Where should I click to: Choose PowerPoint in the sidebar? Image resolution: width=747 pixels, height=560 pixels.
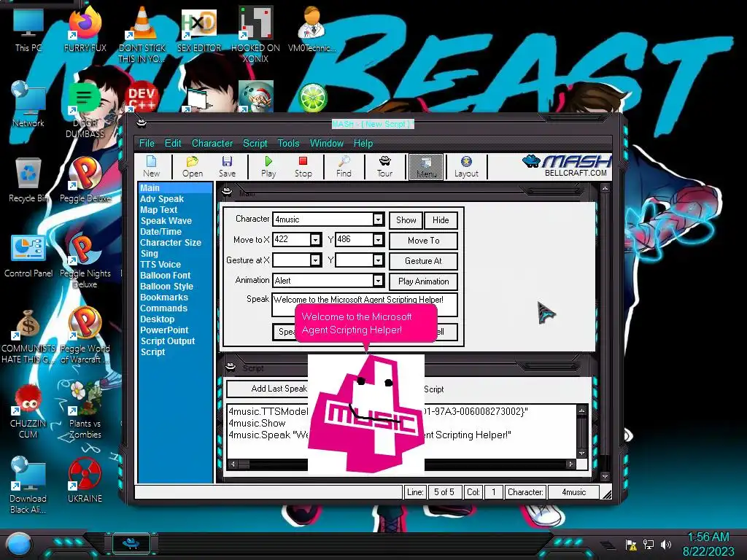click(x=164, y=330)
